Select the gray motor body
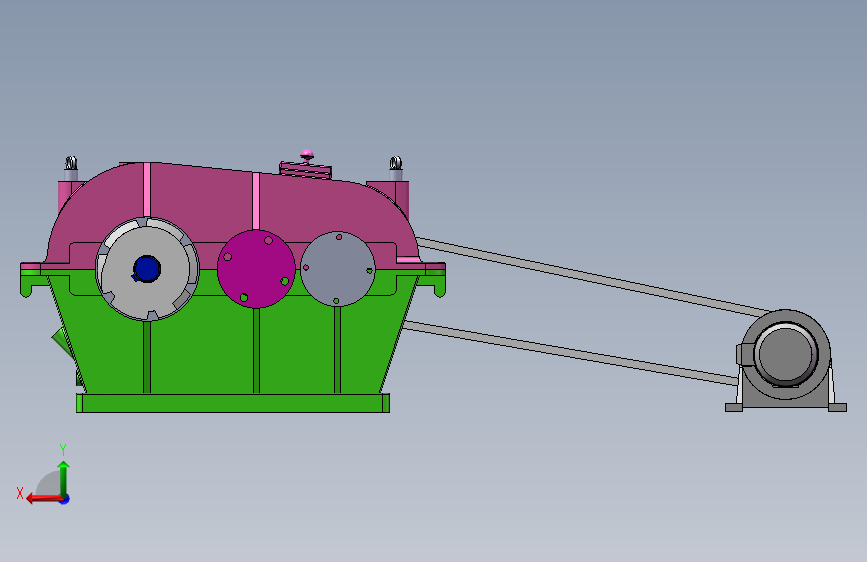The height and width of the screenshot is (562, 867). tap(786, 354)
